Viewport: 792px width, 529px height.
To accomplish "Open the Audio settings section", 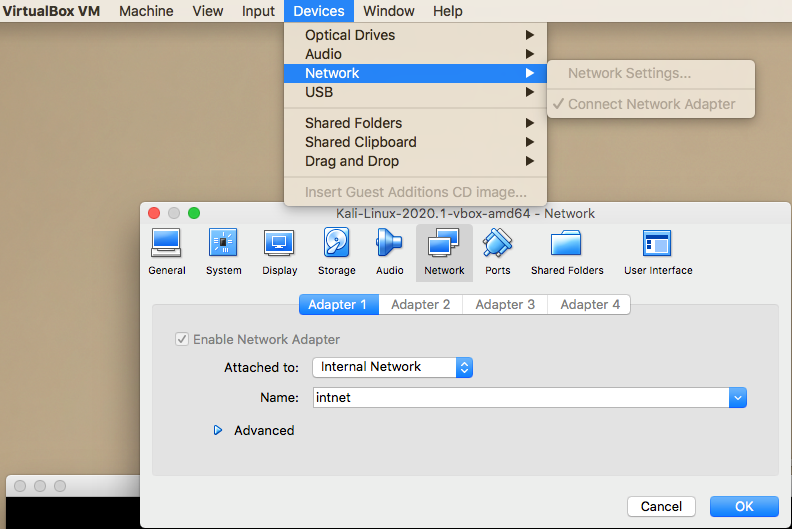I will point(389,252).
